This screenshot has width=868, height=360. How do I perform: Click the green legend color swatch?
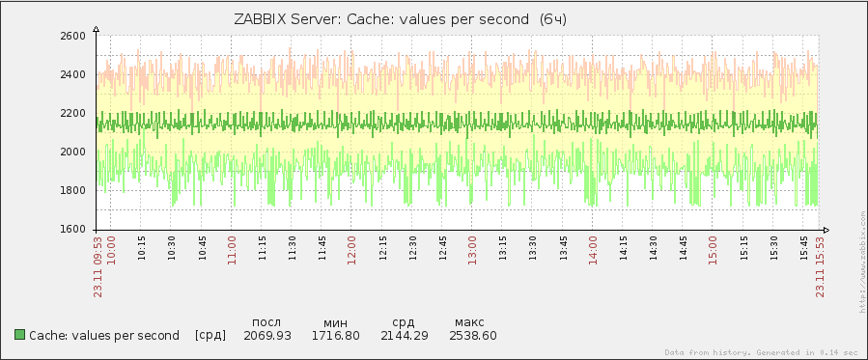(x=20, y=335)
